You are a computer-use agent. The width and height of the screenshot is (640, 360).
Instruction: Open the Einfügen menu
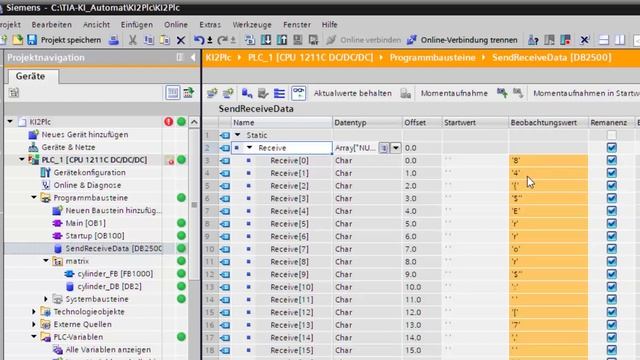coord(137,24)
